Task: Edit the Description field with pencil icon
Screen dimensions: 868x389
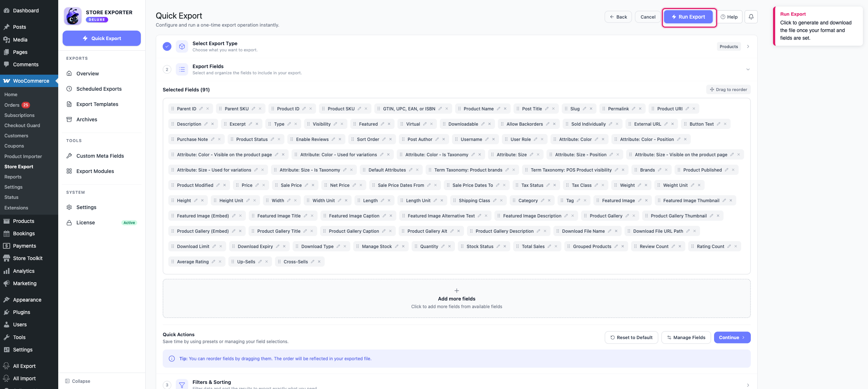Action: click(x=206, y=124)
